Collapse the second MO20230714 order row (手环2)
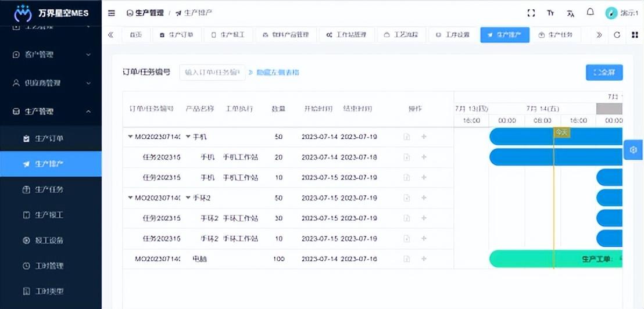The height and width of the screenshot is (309, 644). (x=131, y=198)
